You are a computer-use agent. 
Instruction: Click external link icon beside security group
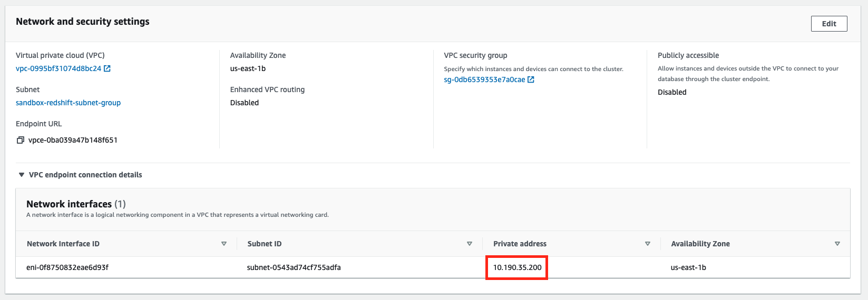(x=531, y=79)
